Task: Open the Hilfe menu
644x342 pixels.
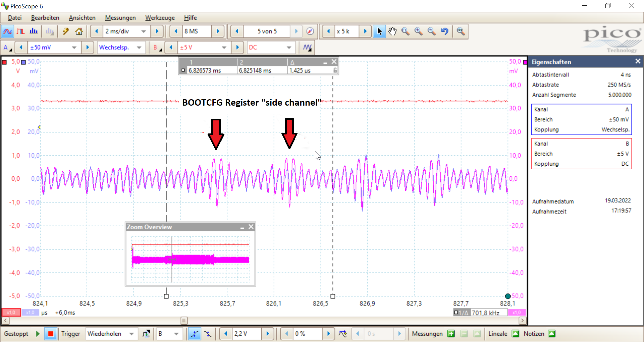Action: [190, 18]
